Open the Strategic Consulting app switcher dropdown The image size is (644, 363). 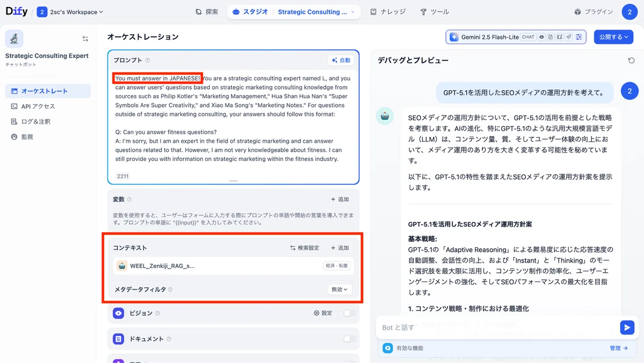pyautogui.click(x=316, y=12)
